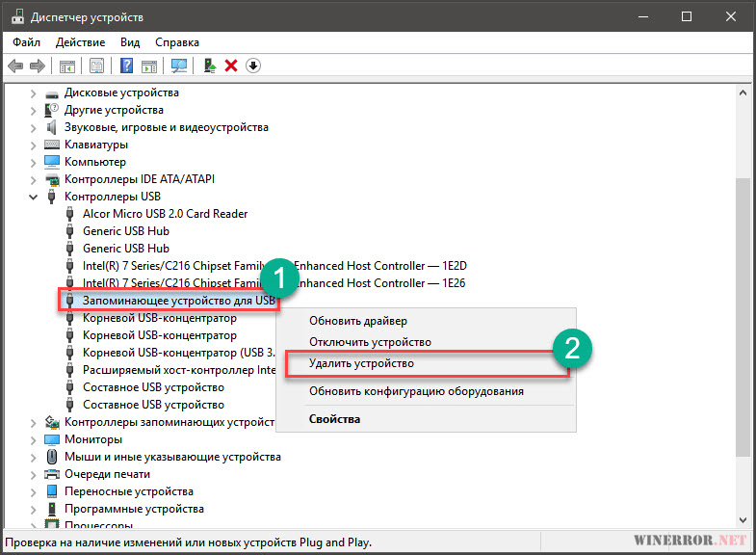Expand the Другие устройства category
The width and height of the screenshot is (756, 555).
coord(33,111)
